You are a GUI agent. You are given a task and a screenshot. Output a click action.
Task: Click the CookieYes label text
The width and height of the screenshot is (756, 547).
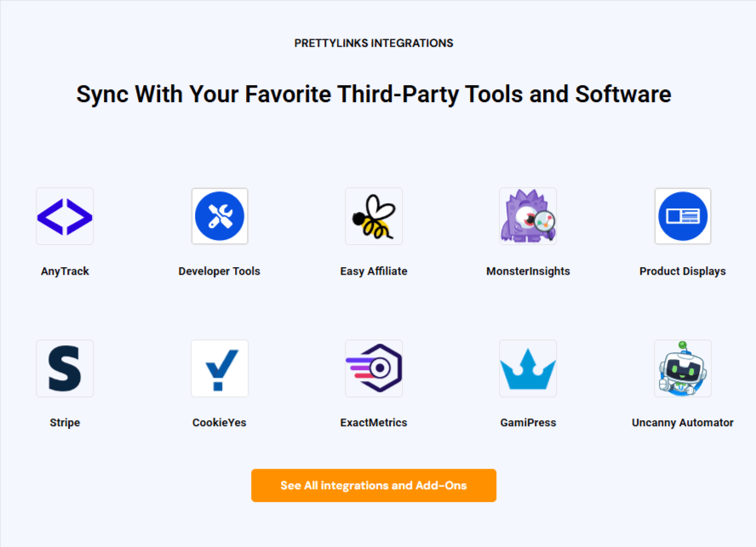[220, 423]
